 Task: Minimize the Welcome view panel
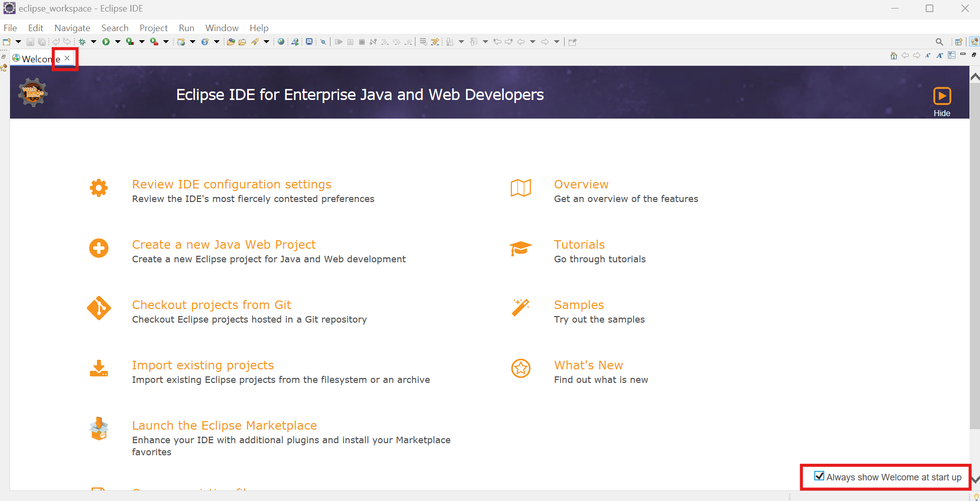963,54
